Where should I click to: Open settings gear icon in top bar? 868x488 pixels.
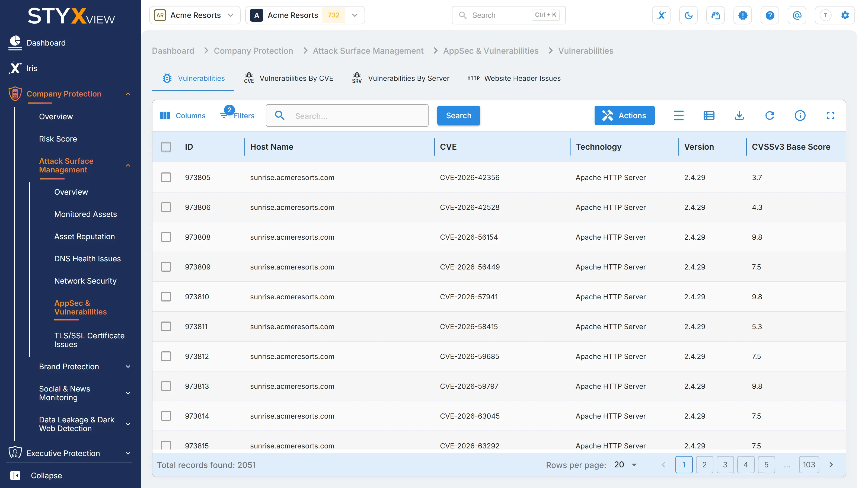[x=845, y=15]
